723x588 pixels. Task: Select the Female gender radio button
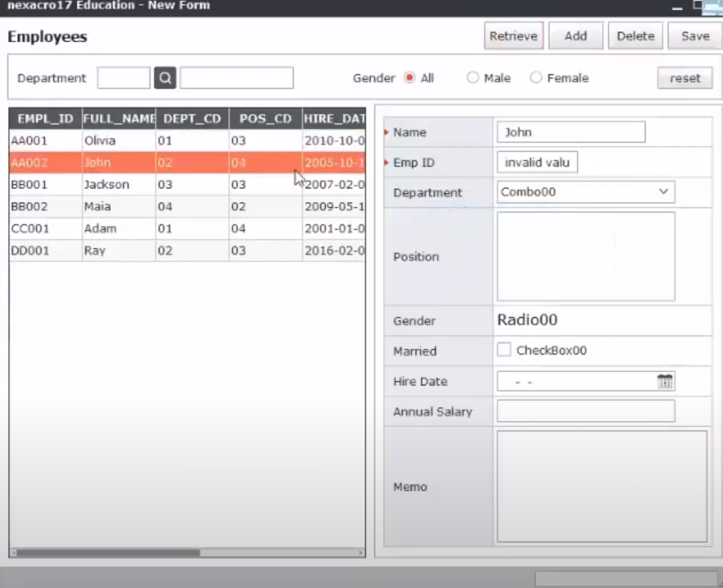536,77
